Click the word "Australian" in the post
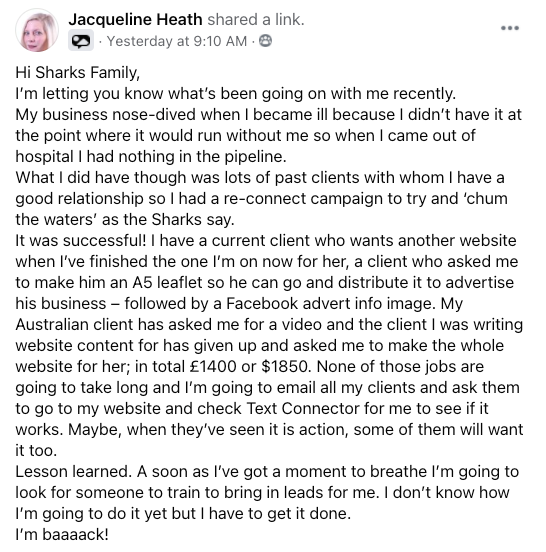 [x=52, y=325]
